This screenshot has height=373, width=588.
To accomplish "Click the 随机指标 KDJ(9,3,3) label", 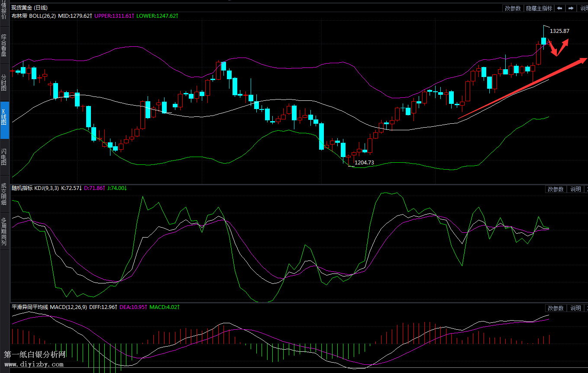I will [x=36, y=188].
